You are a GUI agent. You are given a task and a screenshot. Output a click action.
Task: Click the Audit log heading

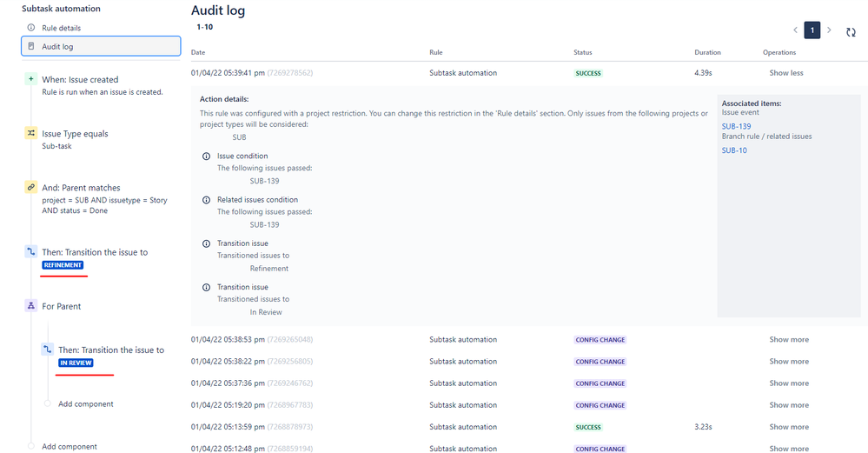[218, 10]
